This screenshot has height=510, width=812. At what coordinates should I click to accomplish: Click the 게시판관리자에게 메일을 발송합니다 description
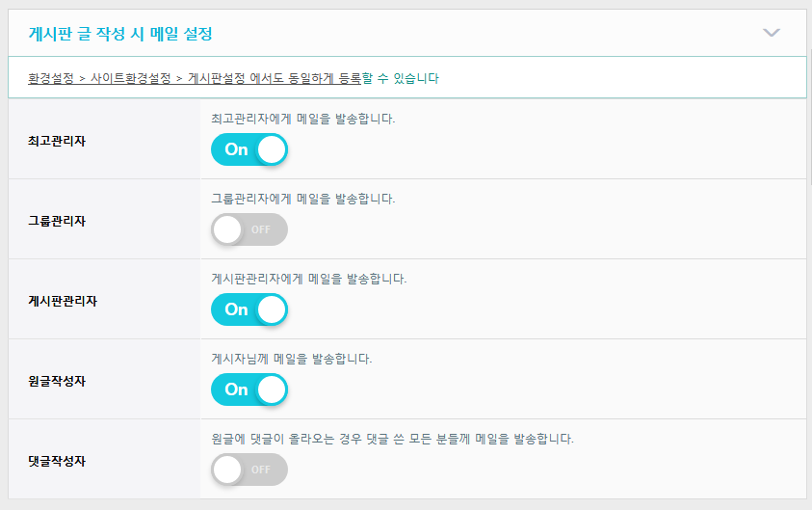[308, 280]
